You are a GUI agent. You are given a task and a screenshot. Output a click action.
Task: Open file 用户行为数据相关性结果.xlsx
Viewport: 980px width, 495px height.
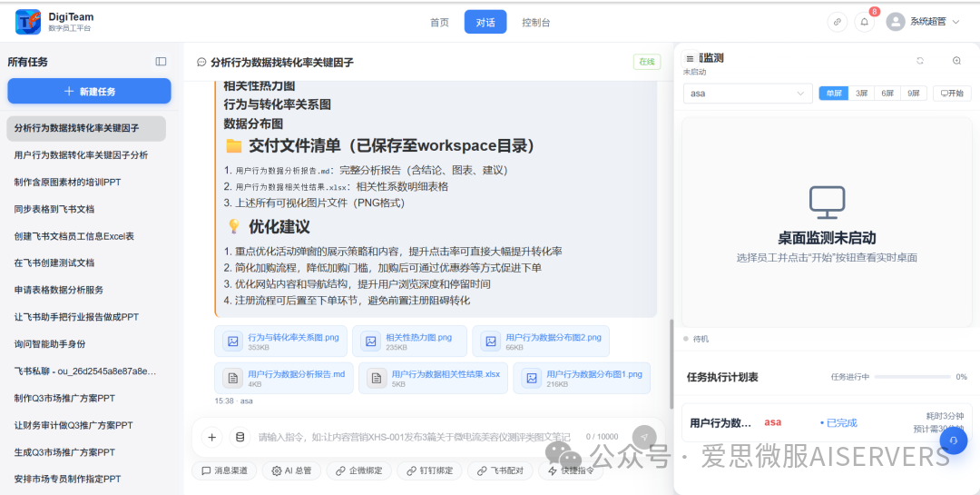click(x=433, y=378)
